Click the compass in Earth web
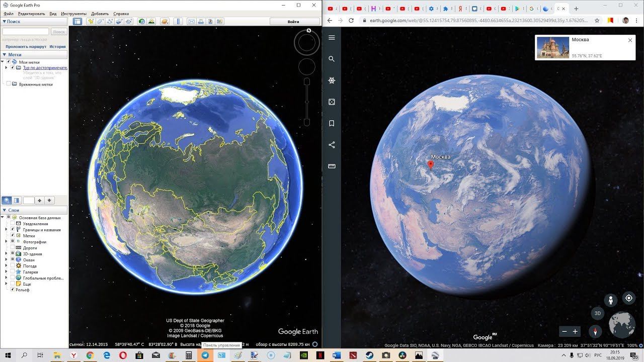 pos(596,331)
